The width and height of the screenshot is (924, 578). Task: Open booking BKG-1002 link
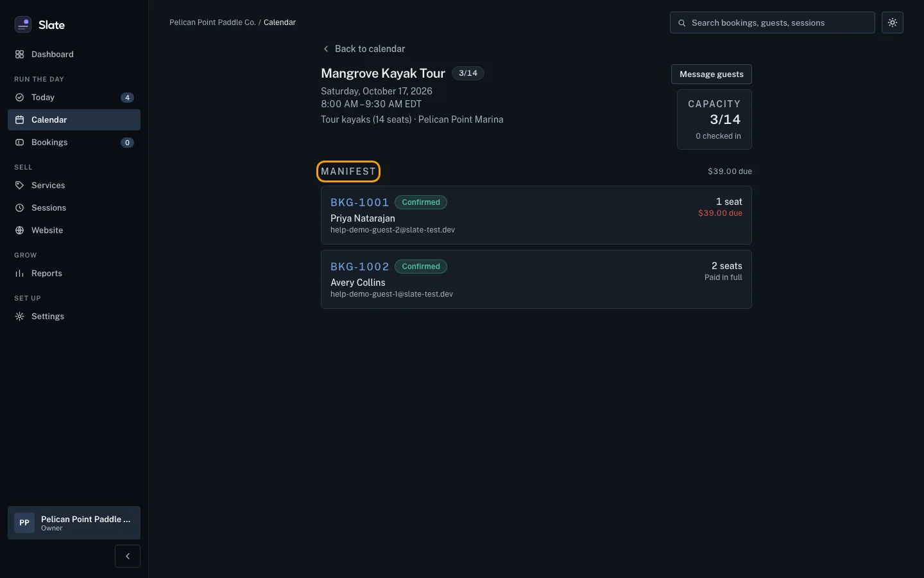(360, 267)
